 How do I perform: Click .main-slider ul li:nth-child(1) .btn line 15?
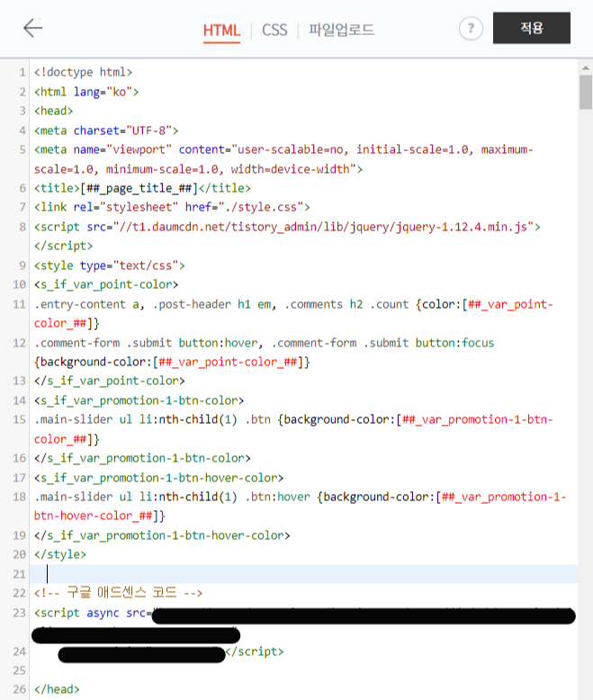click(293, 419)
